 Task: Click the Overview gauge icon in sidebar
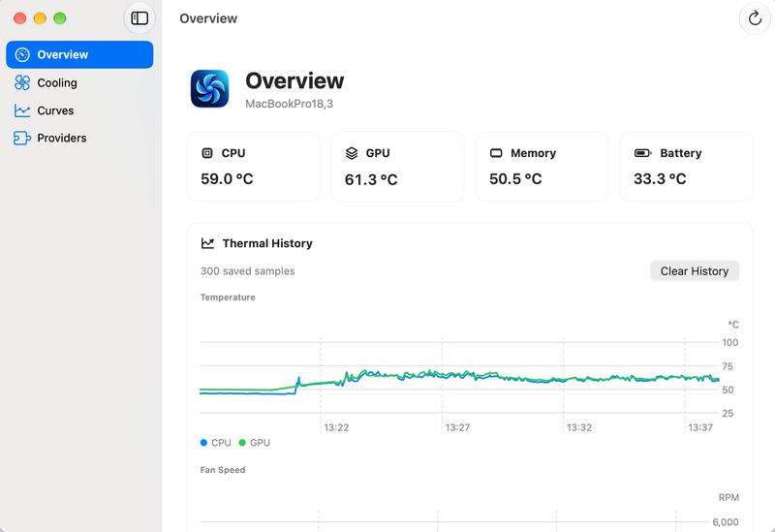22,54
